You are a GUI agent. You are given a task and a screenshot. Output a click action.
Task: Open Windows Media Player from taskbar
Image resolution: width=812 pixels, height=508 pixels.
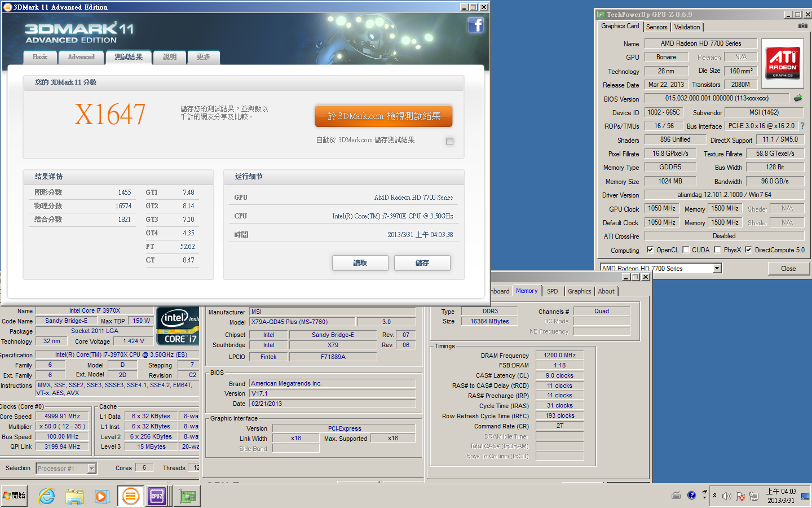(x=101, y=497)
